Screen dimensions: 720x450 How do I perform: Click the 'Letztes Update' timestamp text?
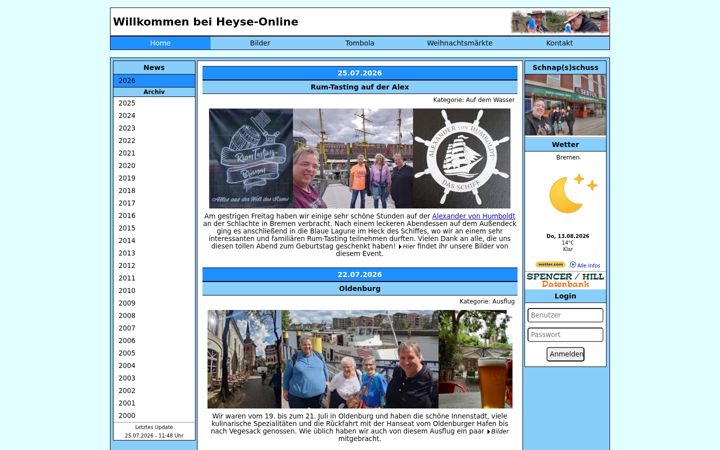154,431
